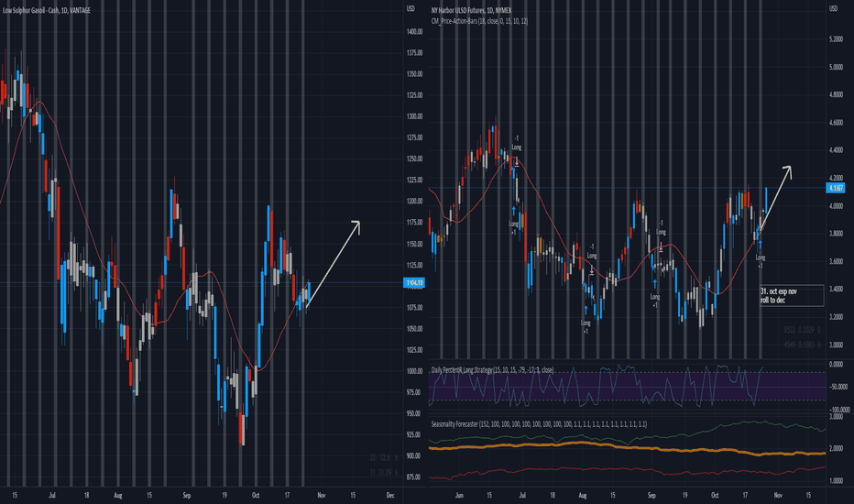This screenshot has width=854, height=504.
Task: Select the '31. oct exp nov roll to dec' note
Action: [x=792, y=296]
